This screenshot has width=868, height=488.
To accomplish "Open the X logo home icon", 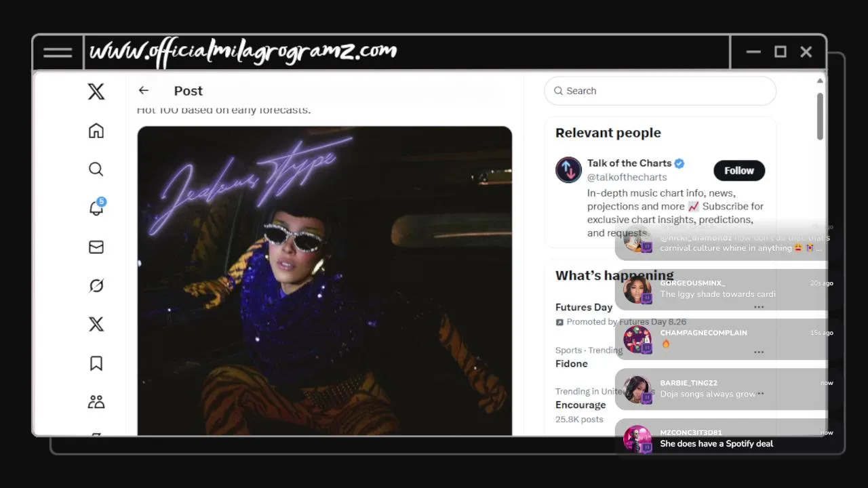I will pos(96,91).
